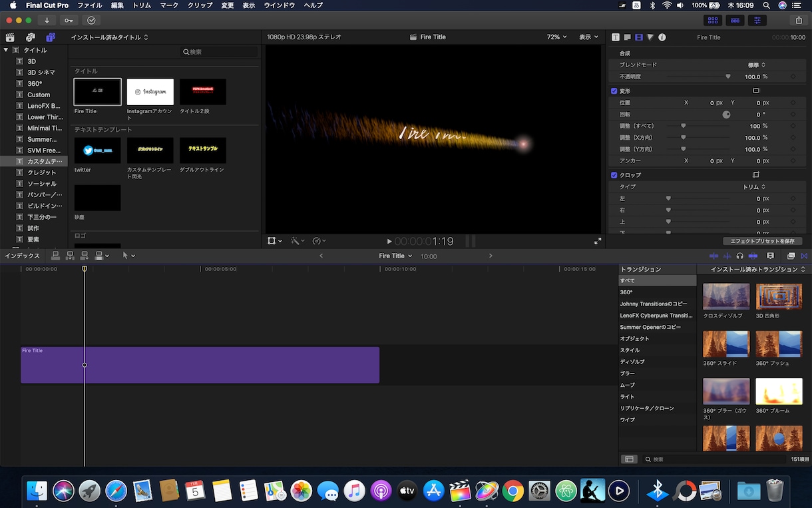Show background tasks checkmark icon
Image resolution: width=812 pixels, height=508 pixels.
(91, 21)
